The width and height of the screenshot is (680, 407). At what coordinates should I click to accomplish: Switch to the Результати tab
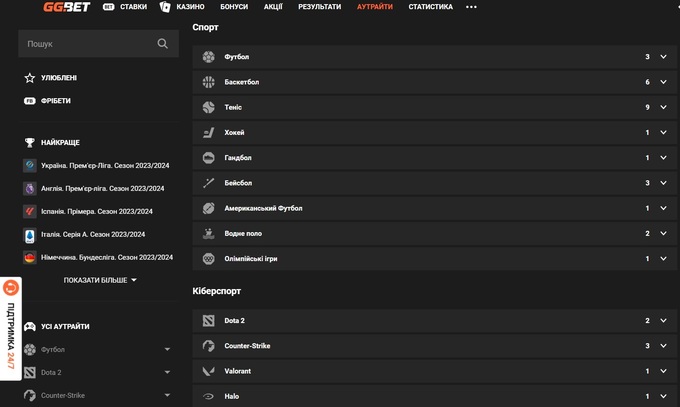pos(320,7)
